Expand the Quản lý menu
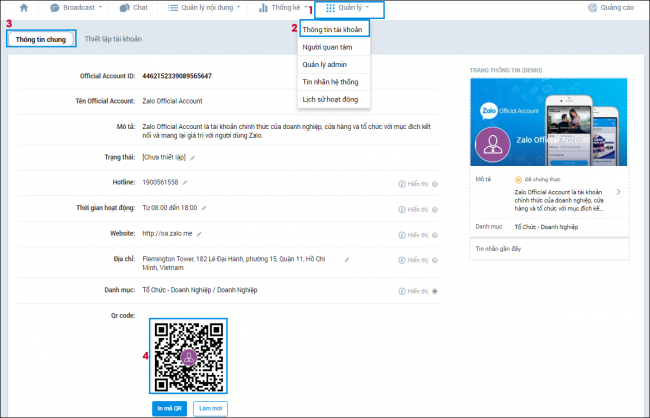 coord(349,8)
